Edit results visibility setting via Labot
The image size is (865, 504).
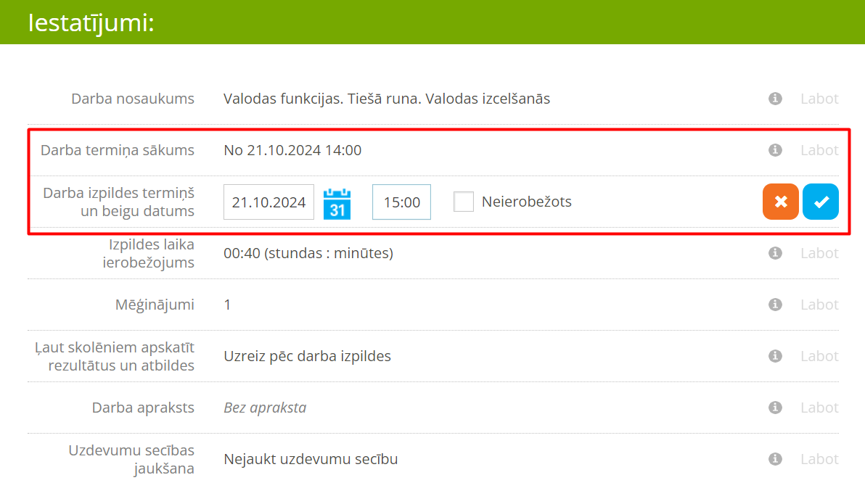(x=819, y=356)
